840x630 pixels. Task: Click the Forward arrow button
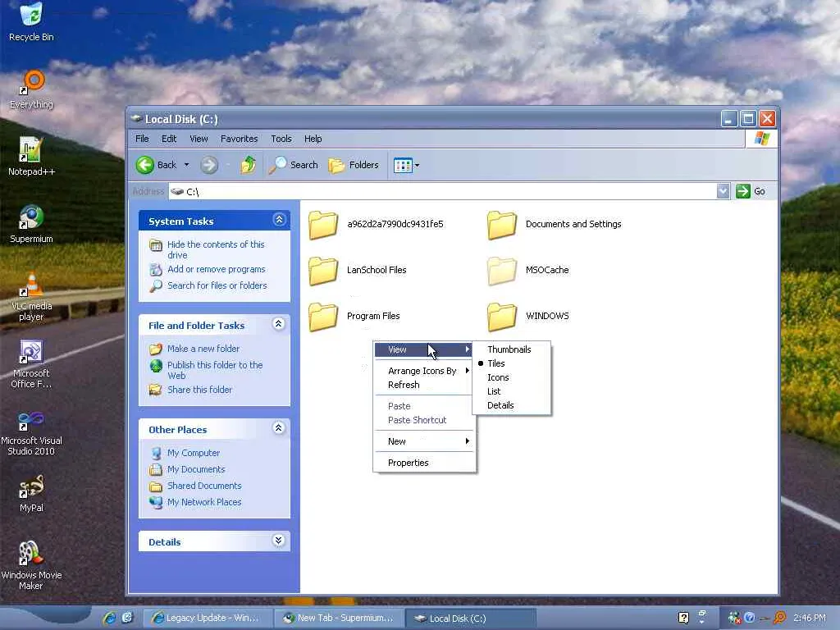209,165
